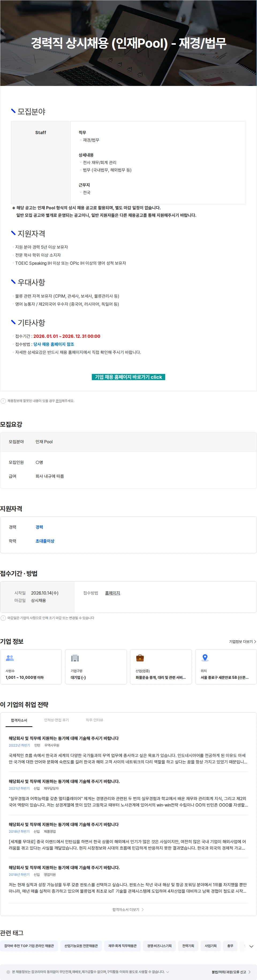Click the 기업 채용 홈페이지 바로가기 click button
The width and height of the screenshot is (257, 980).
click(128, 377)
